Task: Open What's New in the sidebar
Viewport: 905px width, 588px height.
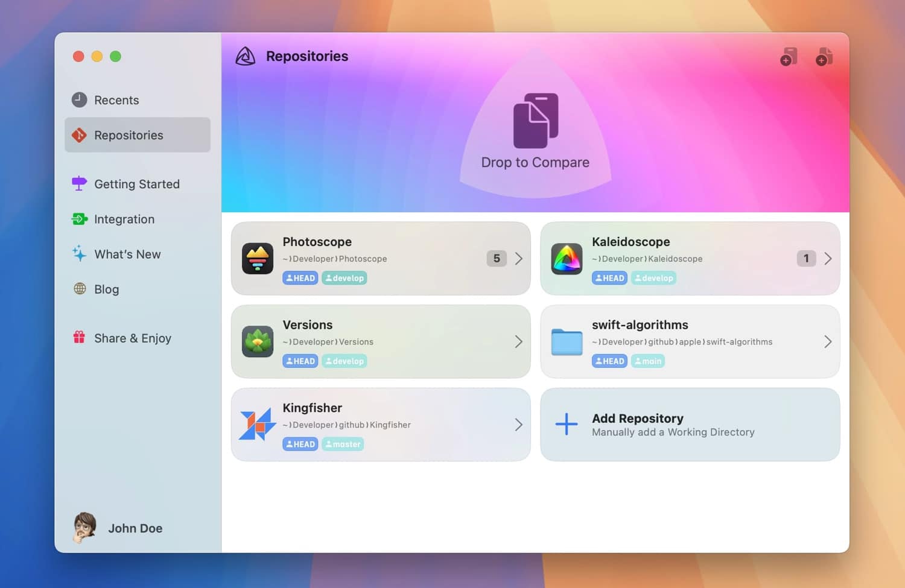Action: point(138,254)
